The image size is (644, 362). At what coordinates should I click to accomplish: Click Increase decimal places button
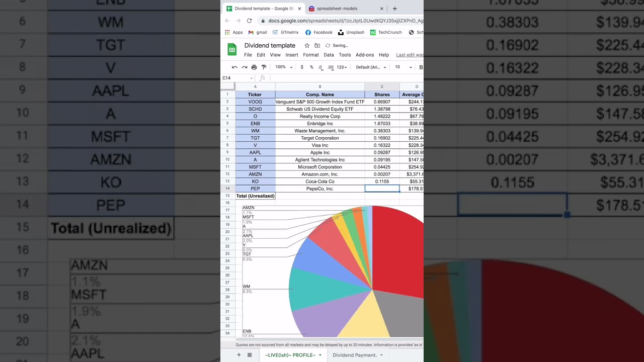[331, 67]
